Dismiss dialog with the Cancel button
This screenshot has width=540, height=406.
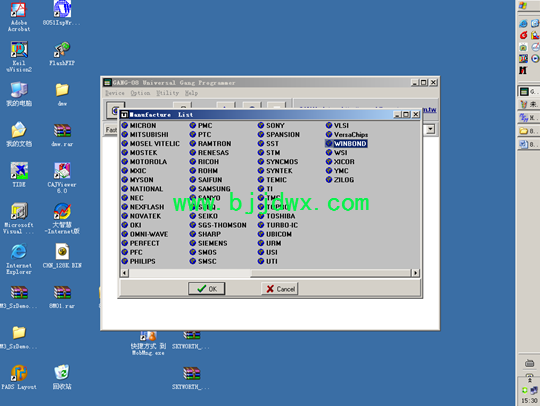click(280, 289)
